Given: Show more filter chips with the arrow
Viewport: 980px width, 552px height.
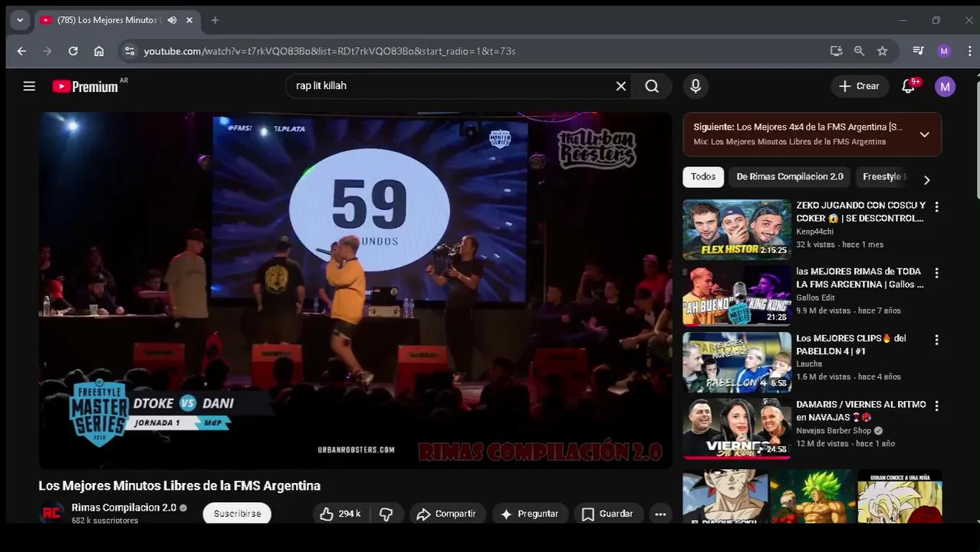Looking at the screenshot, I should click(926, 179).
